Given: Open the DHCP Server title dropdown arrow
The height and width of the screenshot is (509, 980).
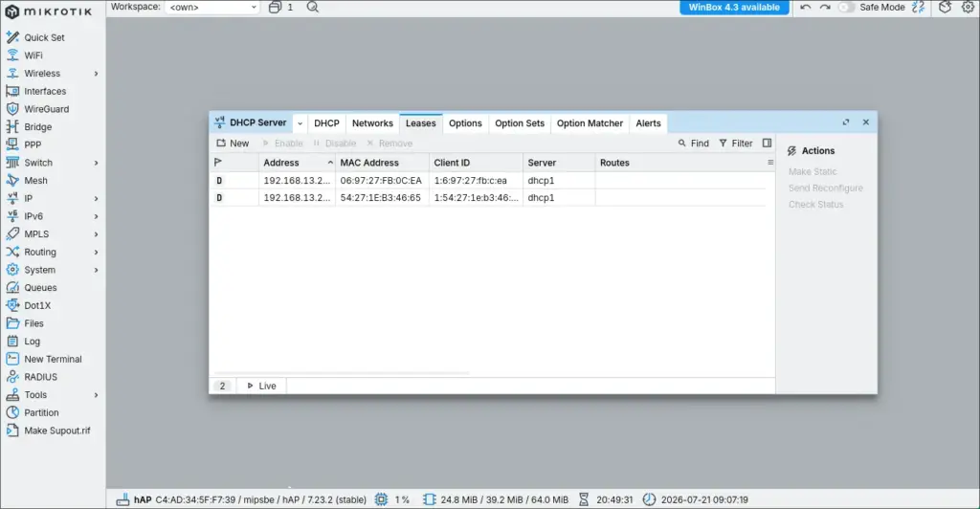Looking at the screenshot, I should click(300, 123).
